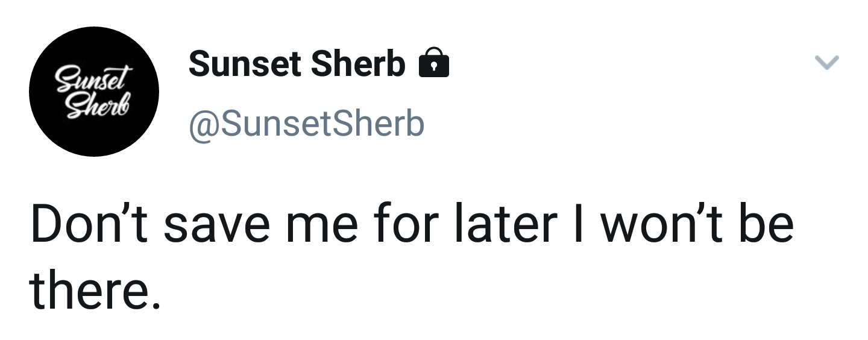Open the @SunsetSherb handle link

point(306,124)
